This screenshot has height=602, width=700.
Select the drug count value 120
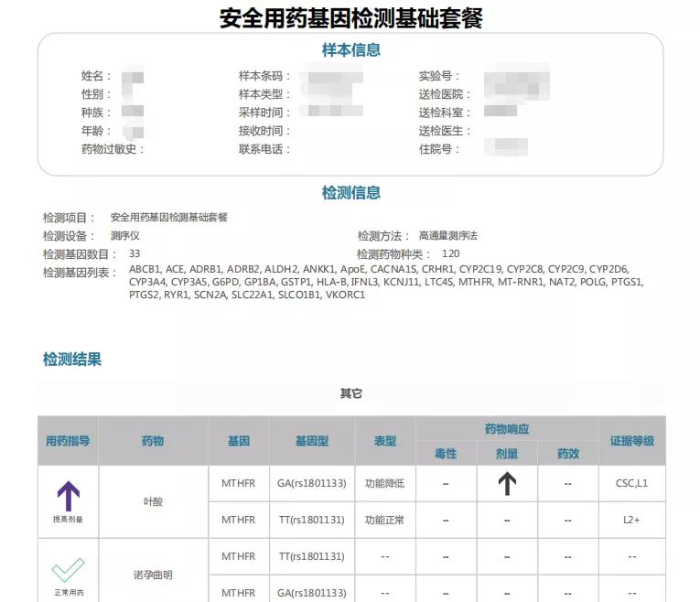pos(450,254)
